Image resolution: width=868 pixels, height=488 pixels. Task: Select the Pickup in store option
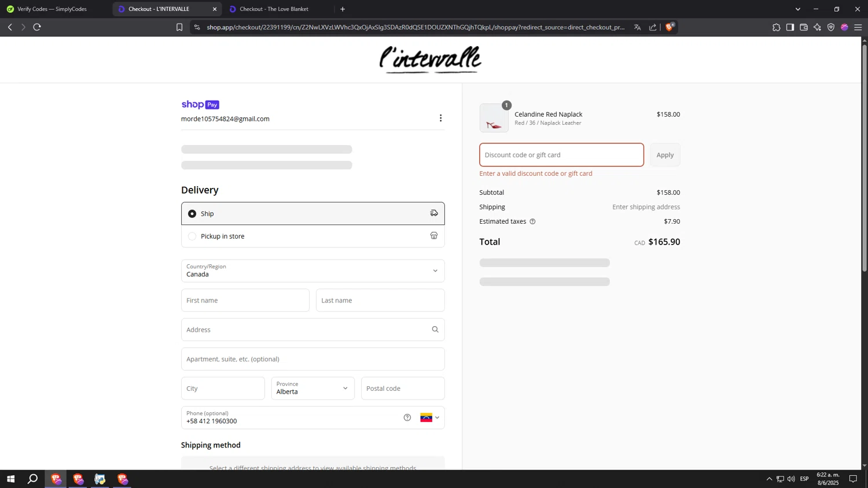click(312, 236)
